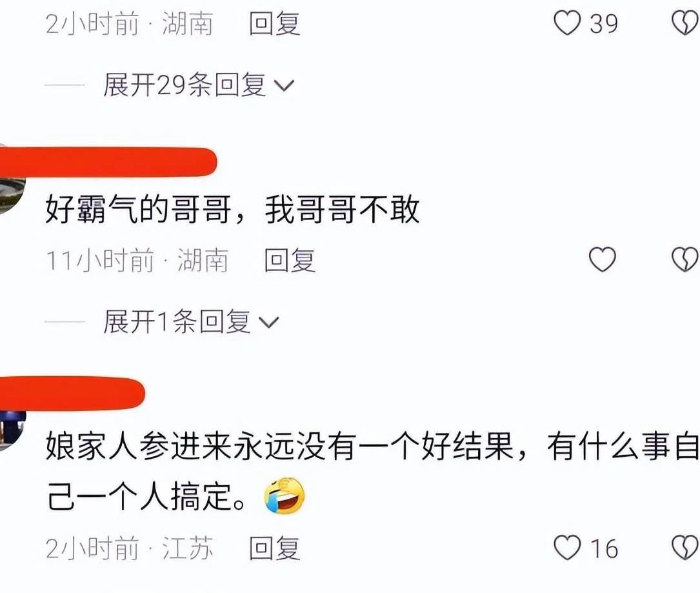Tap the laughing-crying emoji after '搞定。'
The image size is (700, 593).
coord(285,496)
